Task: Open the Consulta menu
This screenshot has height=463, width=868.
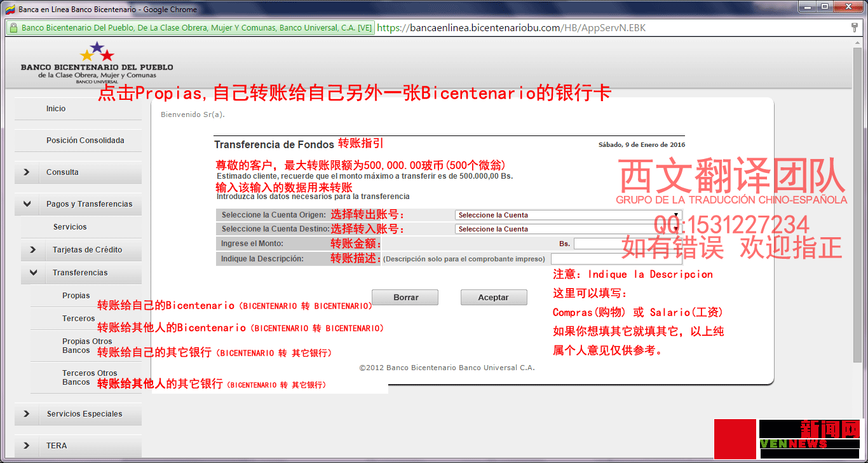Action: [x=62, y=172]
